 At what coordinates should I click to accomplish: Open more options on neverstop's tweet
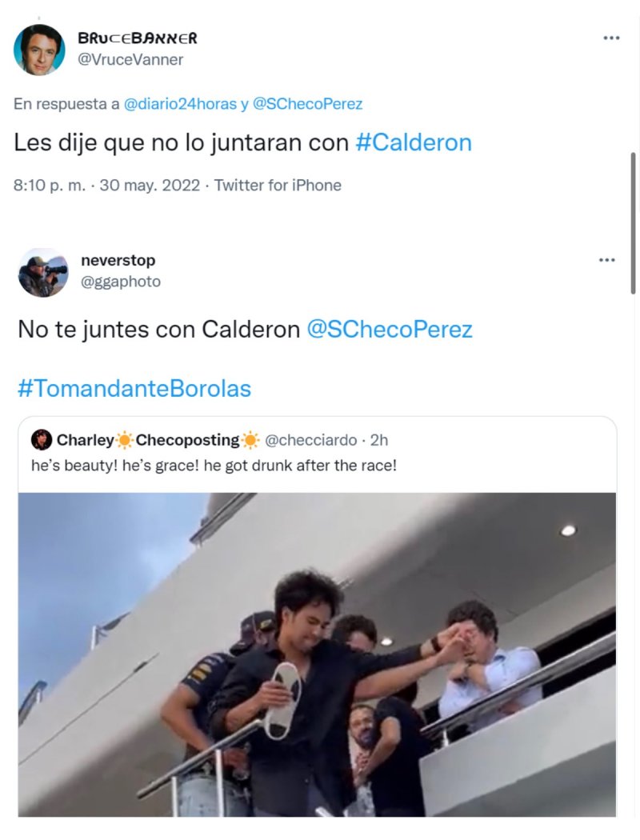click(606, 260)
